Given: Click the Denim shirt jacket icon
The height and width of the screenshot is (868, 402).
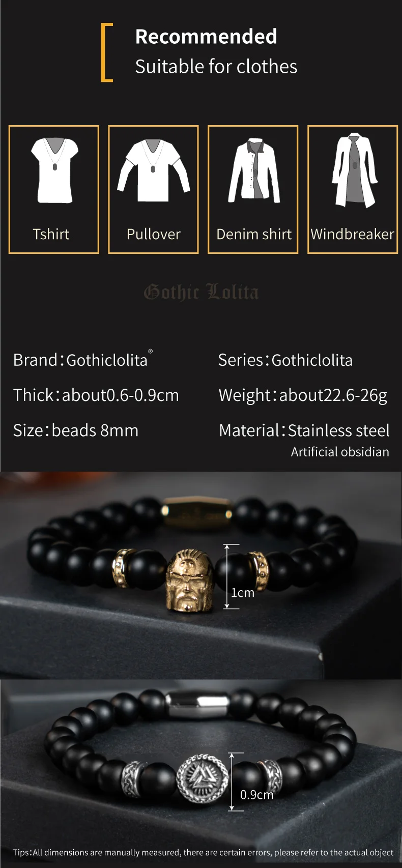Looking at the screenshot, I should point(253,169).
